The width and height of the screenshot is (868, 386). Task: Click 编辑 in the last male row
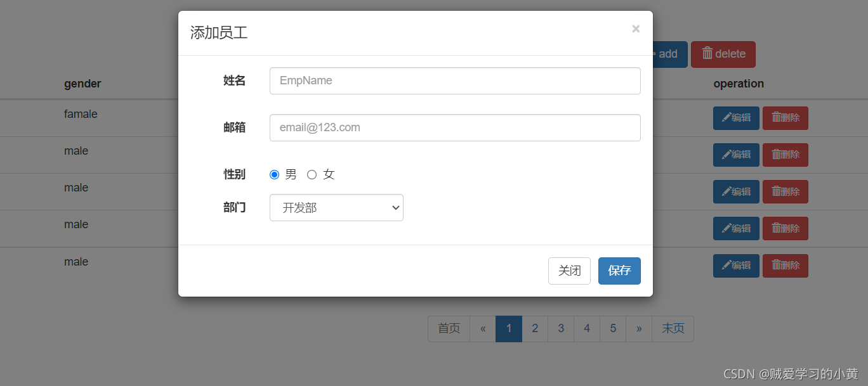[736, 266]
